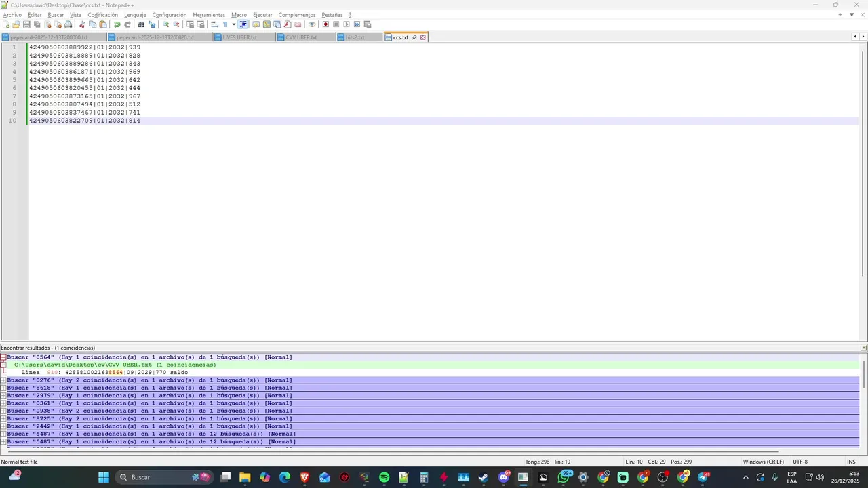Collapse the Buscar "8564" search result
Viewport: 868px width, 488px height.
3,357
